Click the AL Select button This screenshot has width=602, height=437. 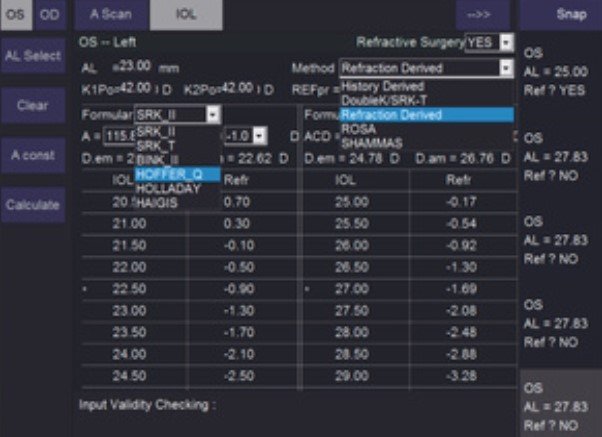(33, 57)
